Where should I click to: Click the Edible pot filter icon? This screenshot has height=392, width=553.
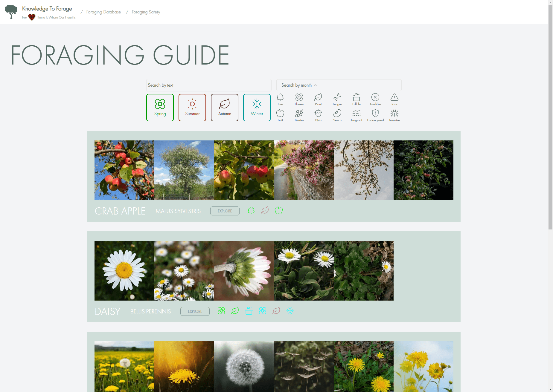357,99
